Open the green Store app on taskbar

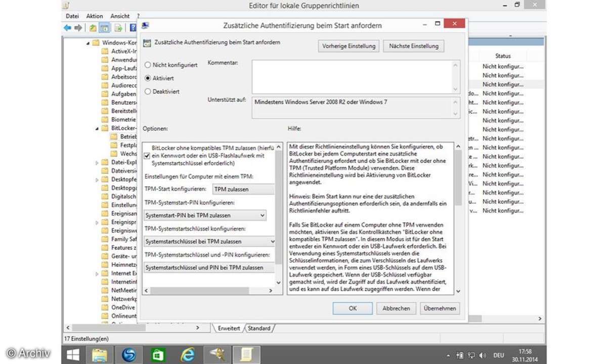(x=158, y=355)
